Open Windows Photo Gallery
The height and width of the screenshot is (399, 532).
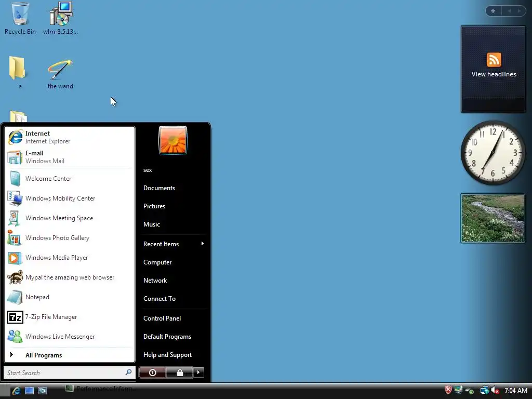(x=70, y=237)
